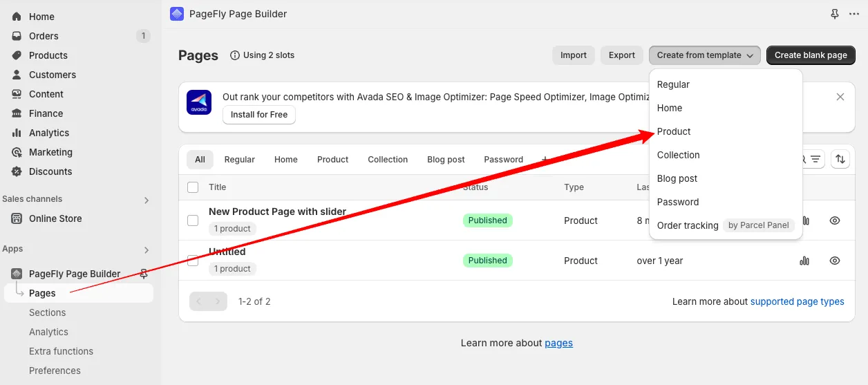Click the info icon next to Using 2 slots
The height and width of the screenshot is (385, 868).
click(235, 55)
